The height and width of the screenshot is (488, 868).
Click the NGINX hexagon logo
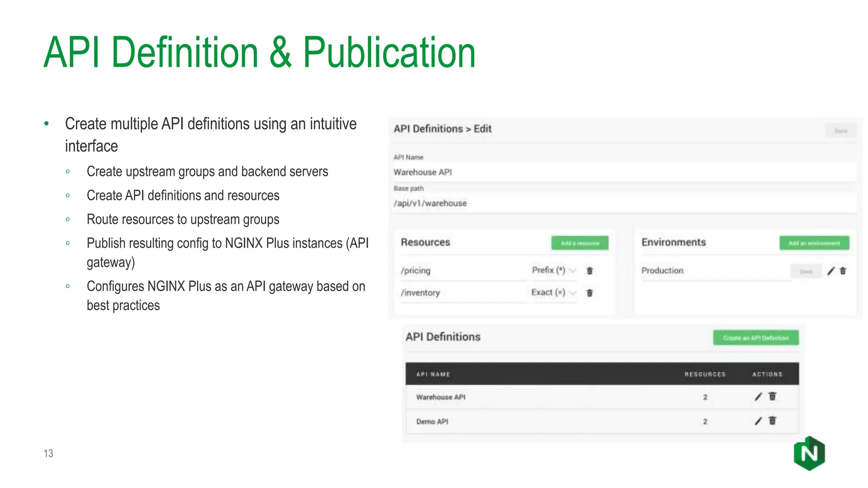click(x=809, y=453)
